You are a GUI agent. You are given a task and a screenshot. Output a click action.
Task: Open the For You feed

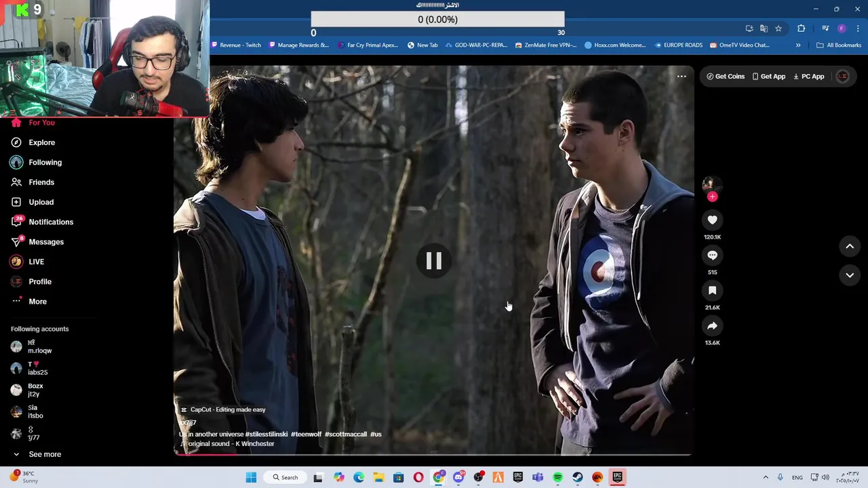33,123
